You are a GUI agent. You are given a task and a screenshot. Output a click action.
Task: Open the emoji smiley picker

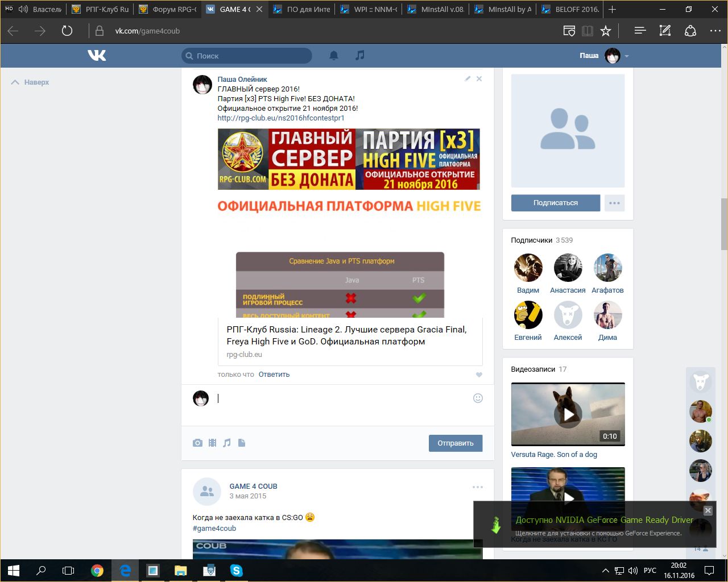(478, 398)
